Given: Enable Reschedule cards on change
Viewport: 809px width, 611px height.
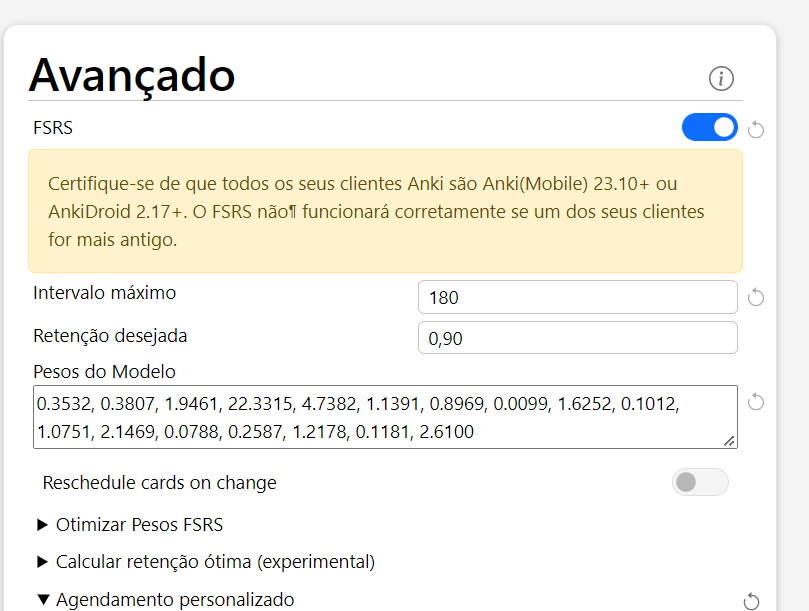Looking at the screenshot, I should coord(700,482).
